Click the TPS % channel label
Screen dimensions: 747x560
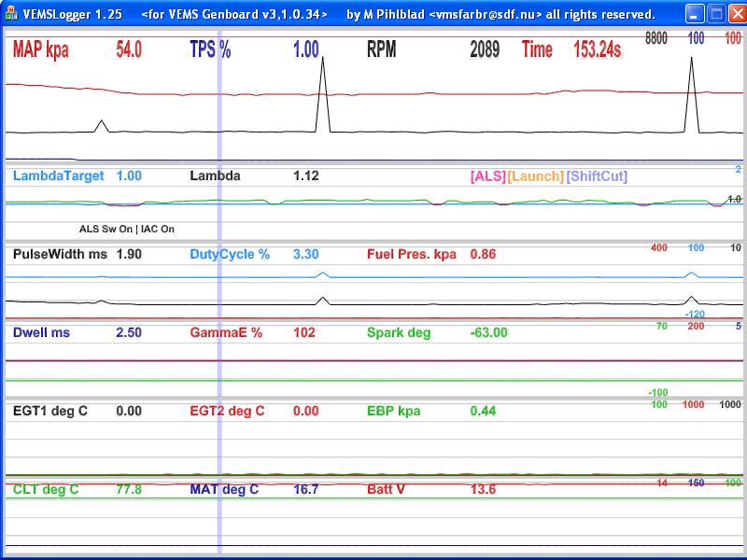(210, 50)
